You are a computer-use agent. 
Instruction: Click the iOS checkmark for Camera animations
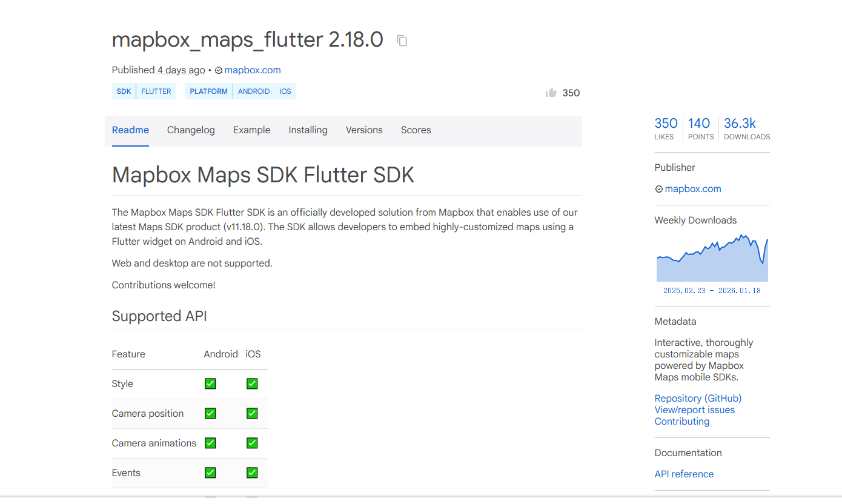[252, 443]
